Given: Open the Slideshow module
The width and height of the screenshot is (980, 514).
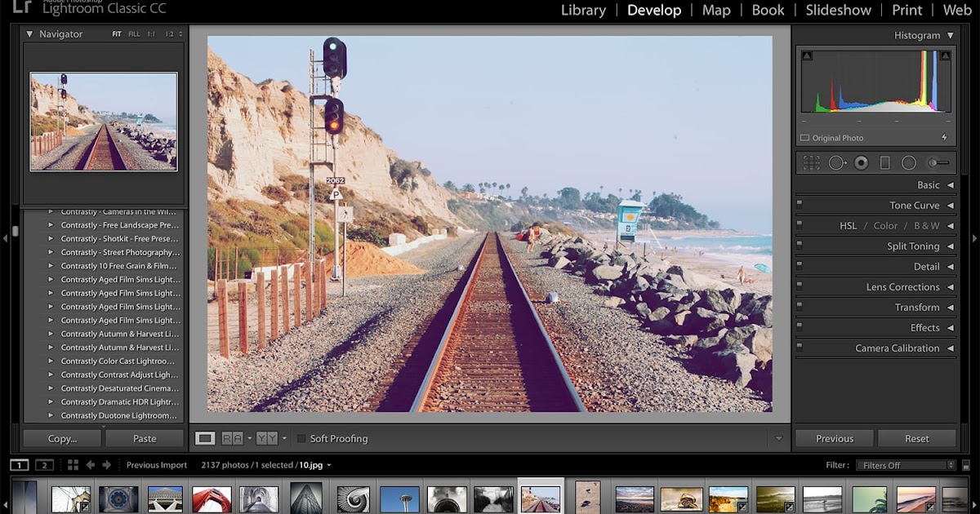Looking at the screenshot, I should 838,10.
